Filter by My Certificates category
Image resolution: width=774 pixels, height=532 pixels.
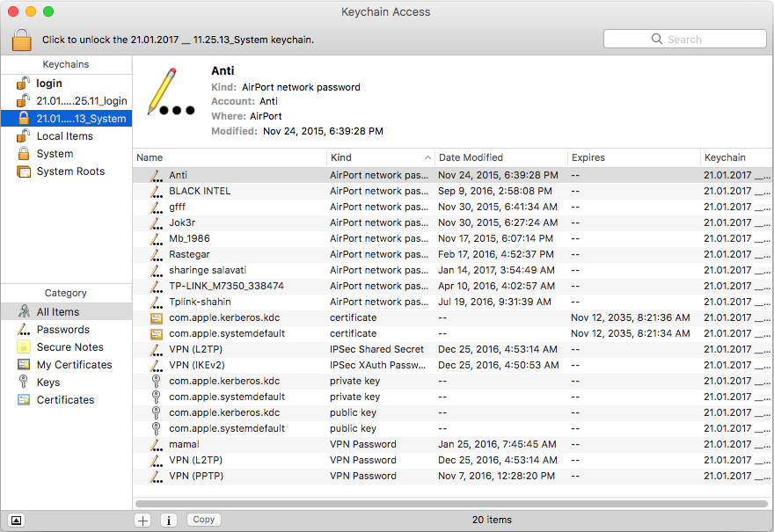pyautogui.click(x=74, y=365)
